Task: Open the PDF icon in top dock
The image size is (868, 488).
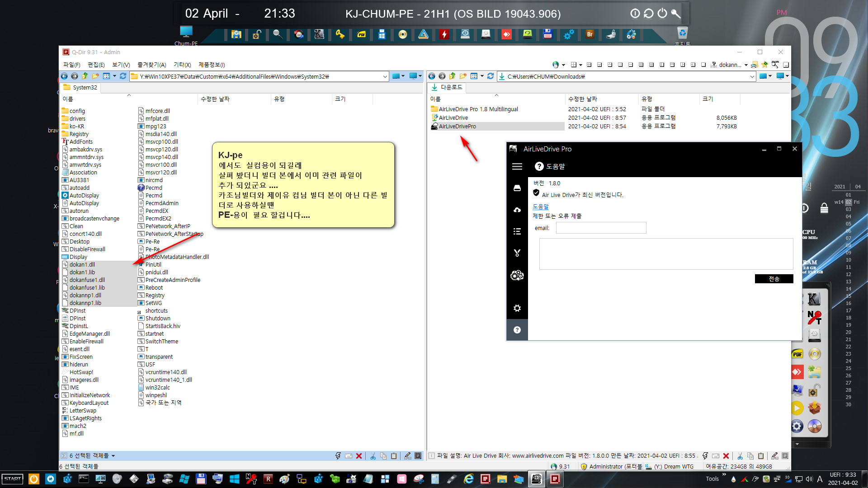Action: pyautogui.click(x=361, y=34)
